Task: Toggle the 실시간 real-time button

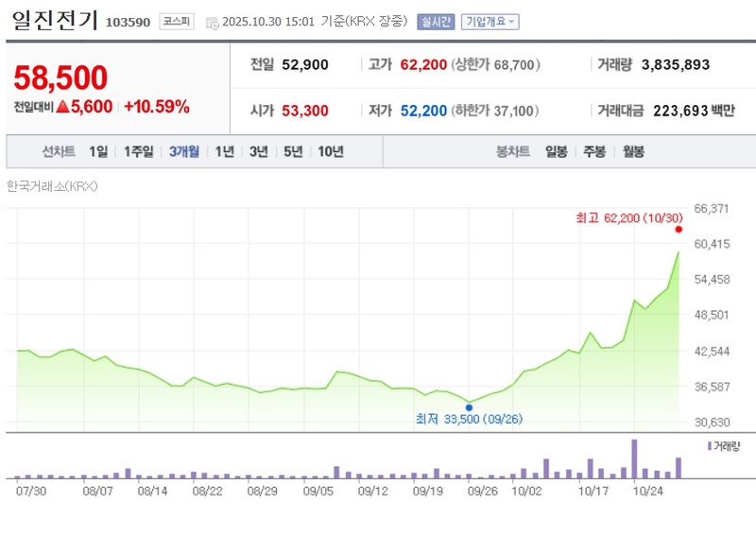Action: (436, 22)
